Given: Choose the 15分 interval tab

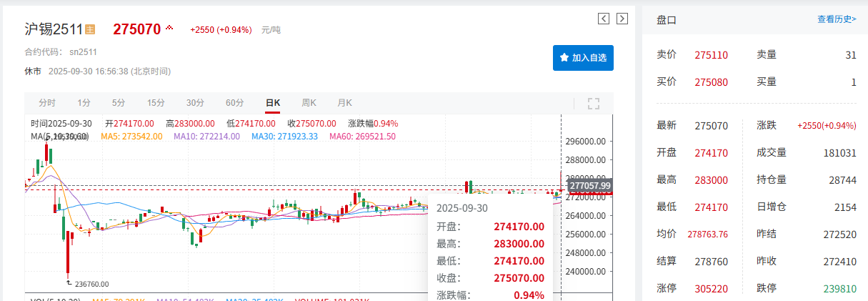Looking at the screenshot, I should (x=156, y=103).
